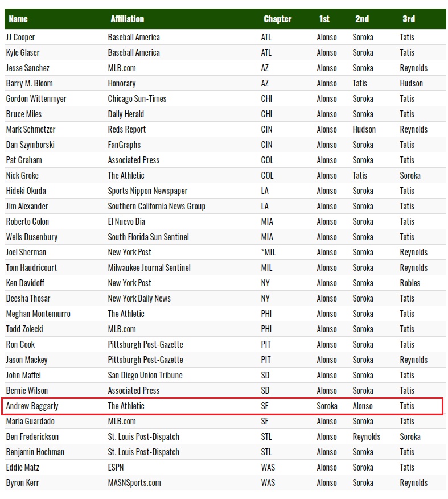Click the 3rd column header
Screen dimensions: 448x499
pyautogui.click(x=408, y=19)
